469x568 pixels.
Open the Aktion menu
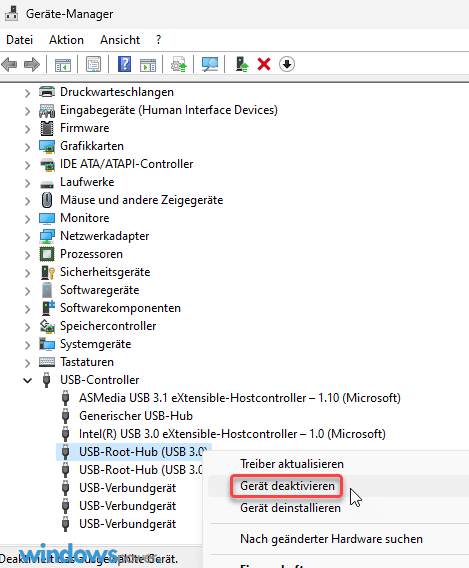(x=66, y=40)
